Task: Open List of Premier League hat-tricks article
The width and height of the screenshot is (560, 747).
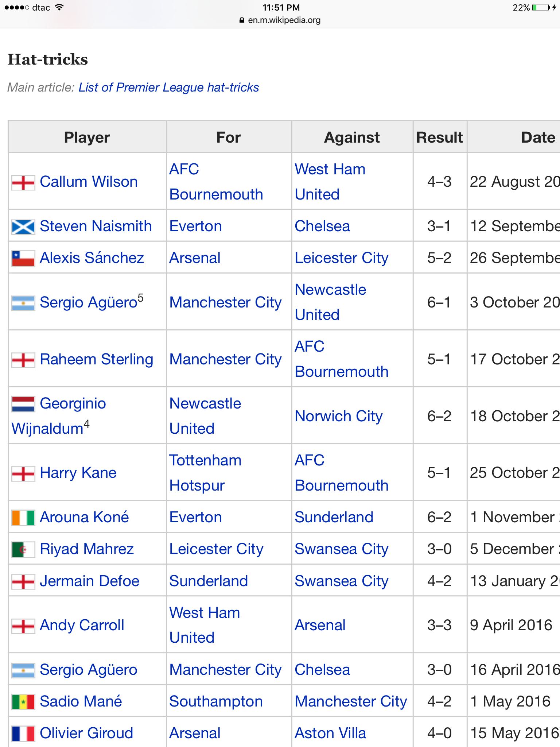Action: point(168,88)
